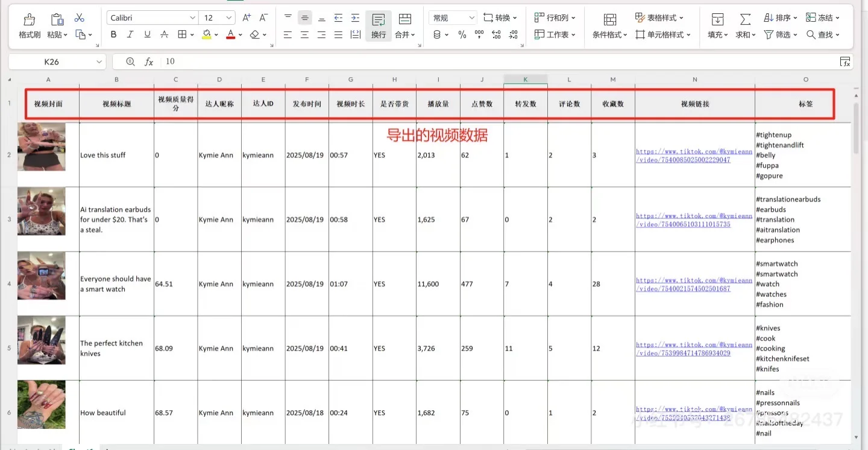Open the 筛选 filter menu
The image size is (868, 450).
pyautogui.click(x=781, y=35)
